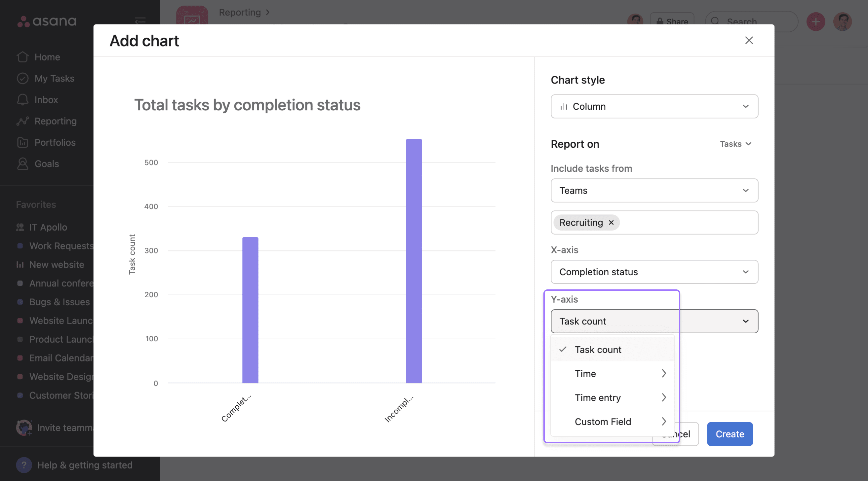Image resolution: width=868 pixels, height=481 pixels.
Task: Select the Include tasks from Teams dropdown
Action: tap(654, 190)
